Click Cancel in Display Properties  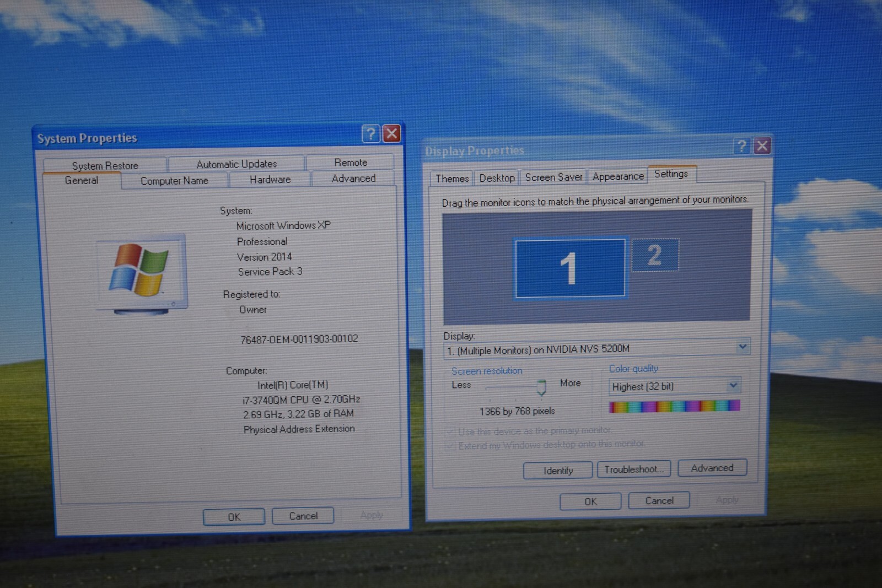click(x=659, y=500)
